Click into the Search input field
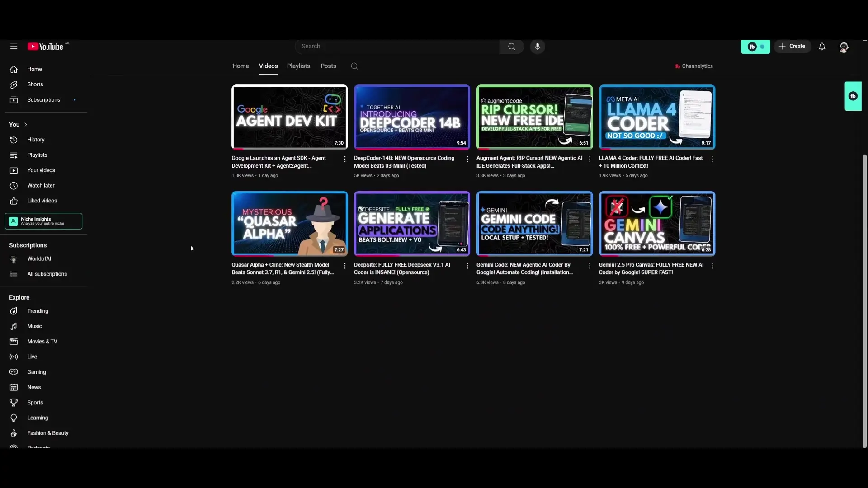This screenshot has width=868, height=488. 398,47
